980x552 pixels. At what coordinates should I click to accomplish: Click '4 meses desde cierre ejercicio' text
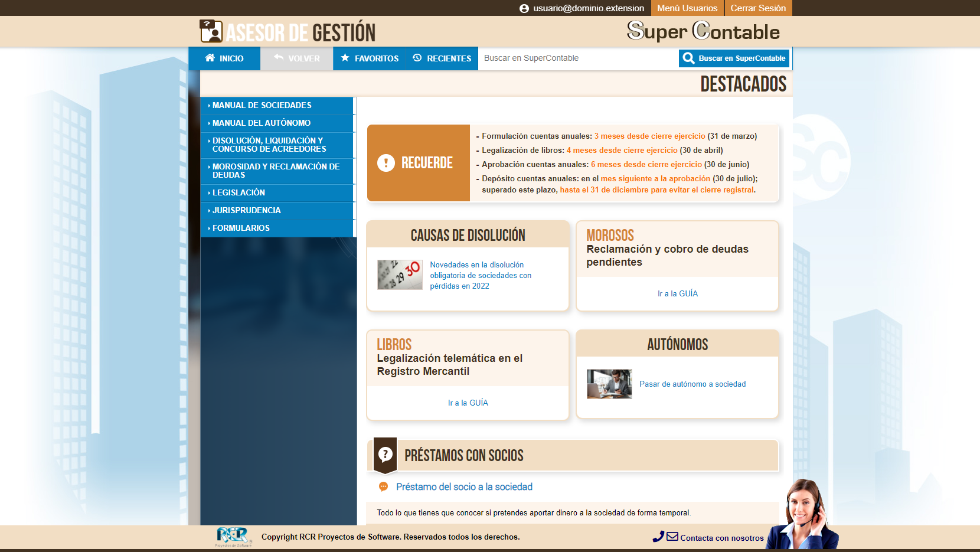click(622, 150)
